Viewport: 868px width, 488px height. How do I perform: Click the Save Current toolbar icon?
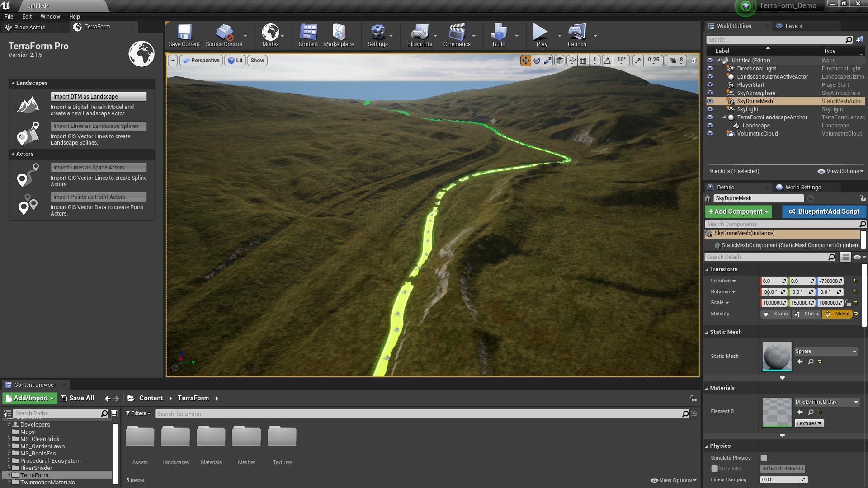click(x=184, y=35)
